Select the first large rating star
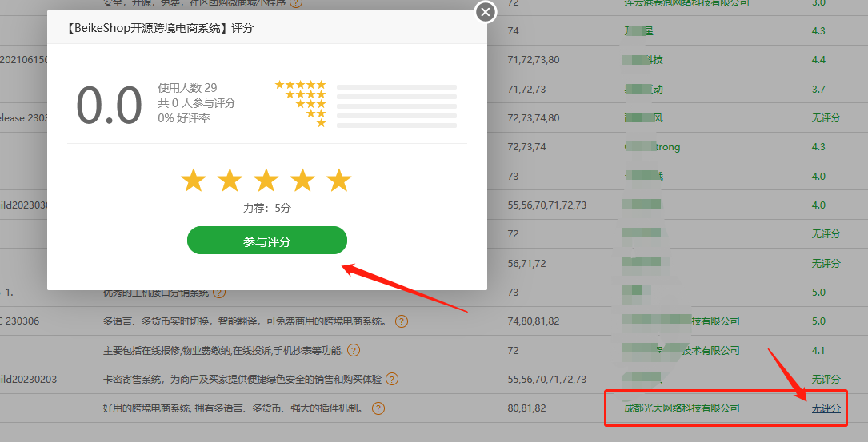The height and width of the screenshot is (442, 868). pos(194,181)
